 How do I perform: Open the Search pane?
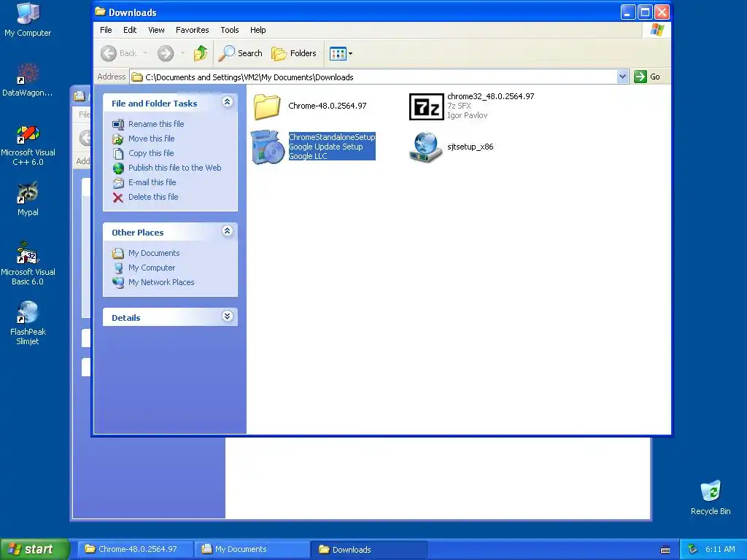pos(241,53)
